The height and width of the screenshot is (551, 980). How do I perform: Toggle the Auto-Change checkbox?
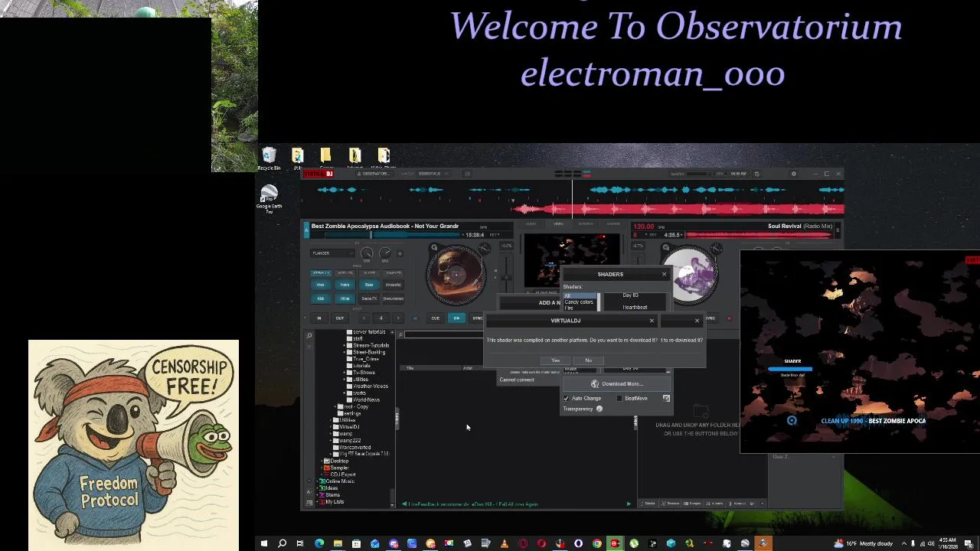(567, 399)
